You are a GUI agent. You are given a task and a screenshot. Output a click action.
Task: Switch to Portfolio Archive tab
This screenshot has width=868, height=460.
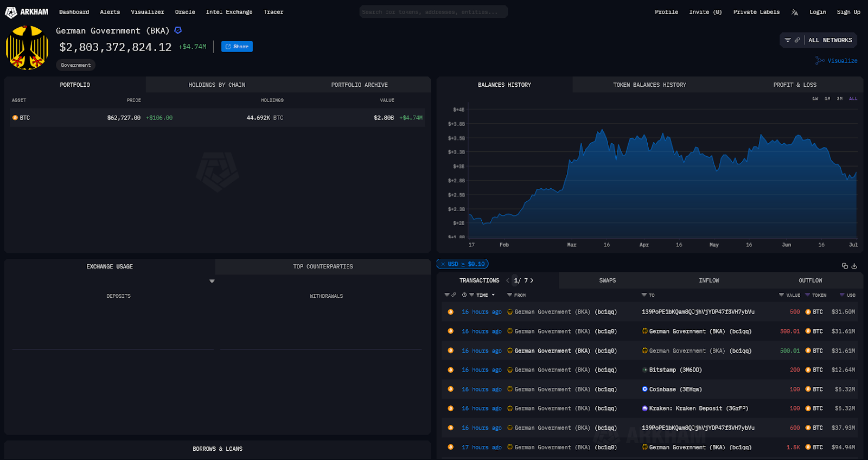click(359, 85)
